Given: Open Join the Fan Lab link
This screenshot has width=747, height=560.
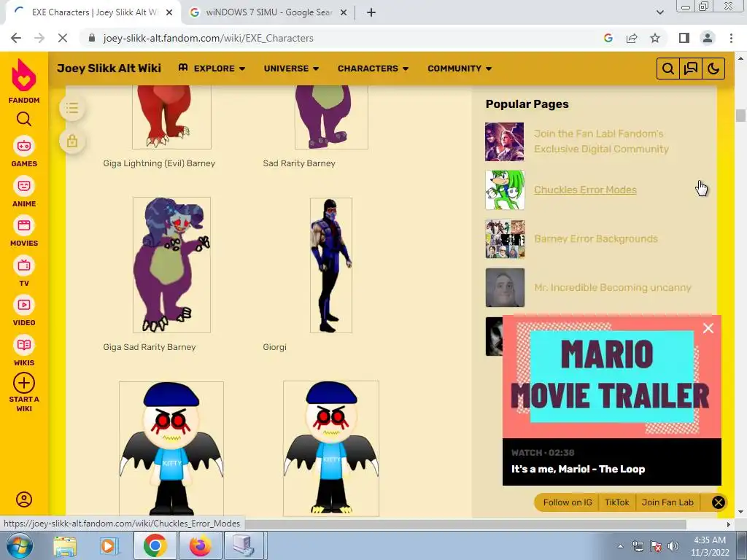Looking at the screenshot, I should pyautogui.click(x=601, y=141).
